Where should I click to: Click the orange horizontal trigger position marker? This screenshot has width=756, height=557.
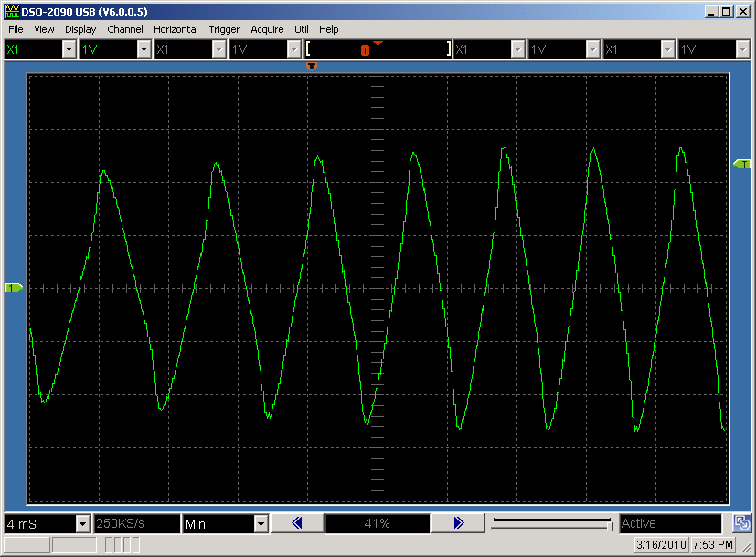tap(312, 66)
